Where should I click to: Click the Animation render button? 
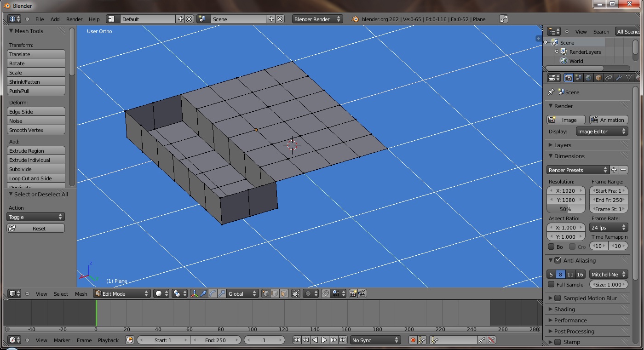608,120
